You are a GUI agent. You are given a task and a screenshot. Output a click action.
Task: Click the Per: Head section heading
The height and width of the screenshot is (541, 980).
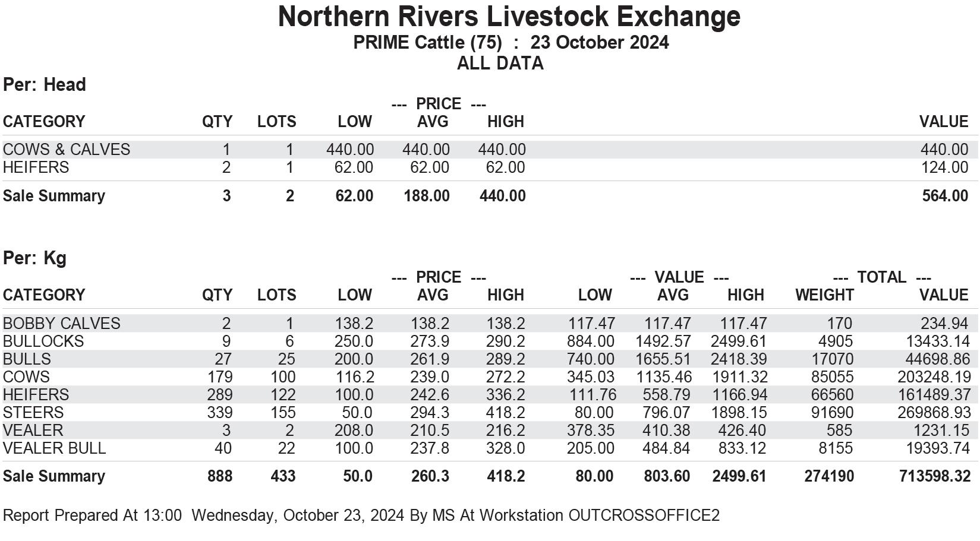coord(45,85)
